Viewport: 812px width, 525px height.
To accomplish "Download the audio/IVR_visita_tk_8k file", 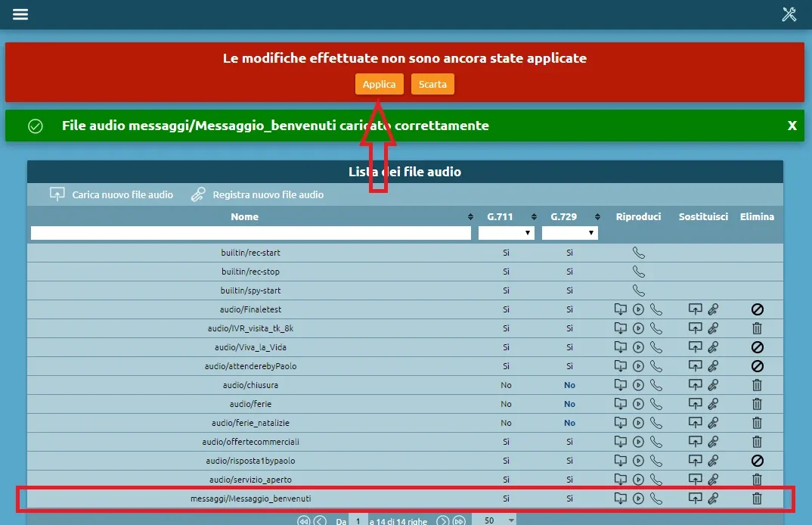I will click(x=621, y=328).
